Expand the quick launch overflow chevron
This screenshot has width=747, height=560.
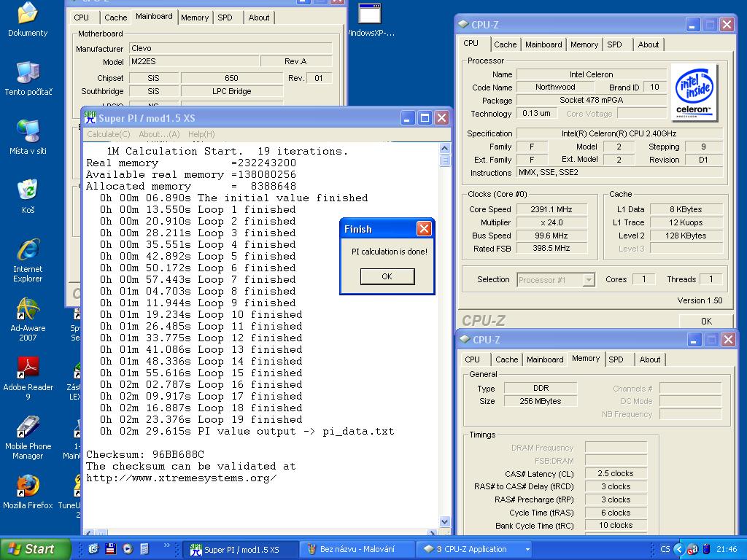point(167,545)
